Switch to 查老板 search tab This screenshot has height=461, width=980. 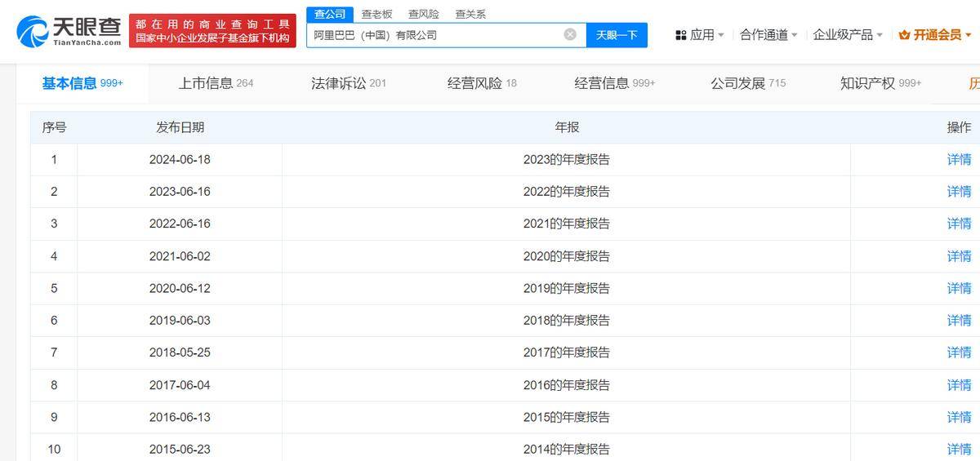point(376,14)
